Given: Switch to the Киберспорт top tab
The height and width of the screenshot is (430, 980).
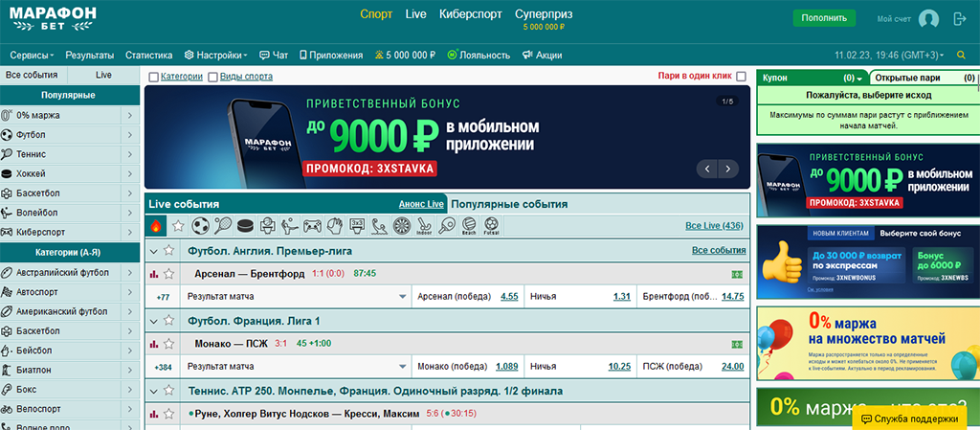Looking at the screenshot, I should click(471, 14).
